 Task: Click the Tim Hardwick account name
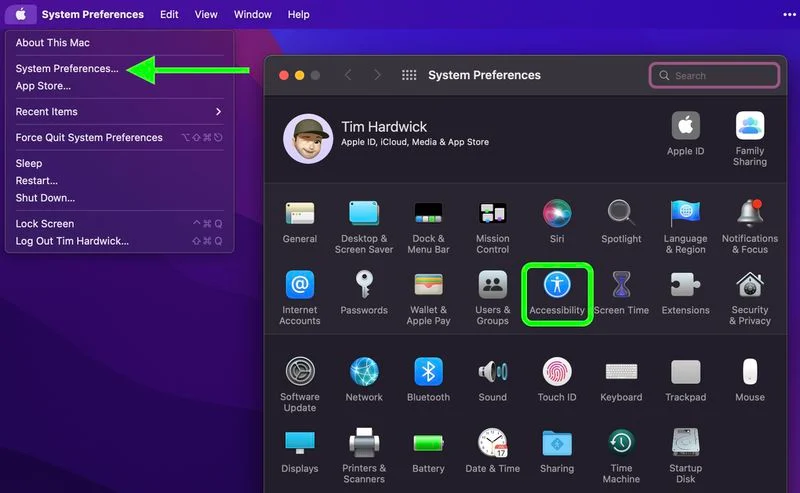point(384,127)
